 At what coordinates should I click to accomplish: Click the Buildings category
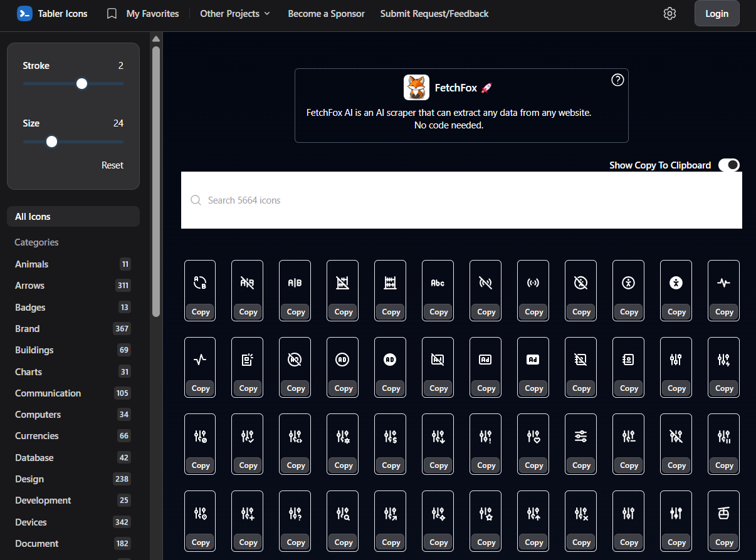(73, 350)
